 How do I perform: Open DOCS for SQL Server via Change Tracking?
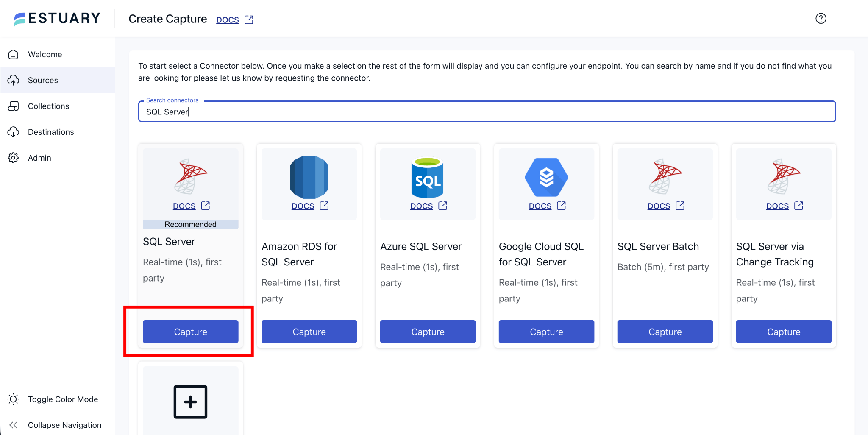click(x=778, y=206)
